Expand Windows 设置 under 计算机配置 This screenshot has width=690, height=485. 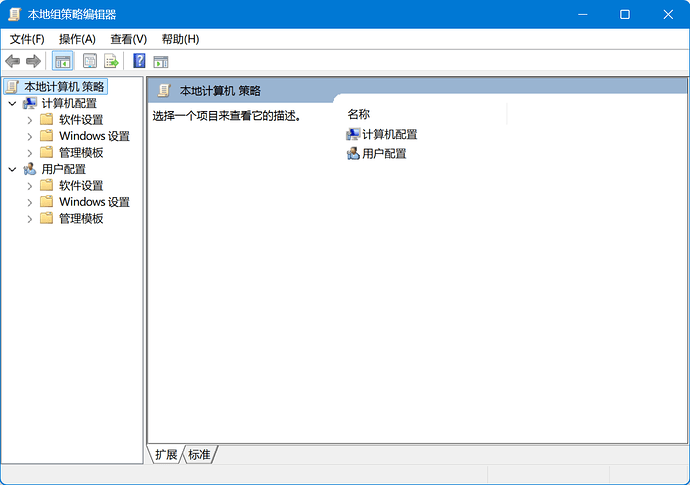[x=29, y=136]
